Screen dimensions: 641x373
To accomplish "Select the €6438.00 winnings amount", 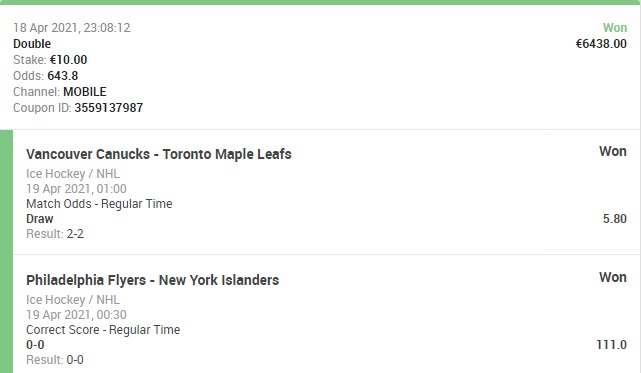I will 601,44.
